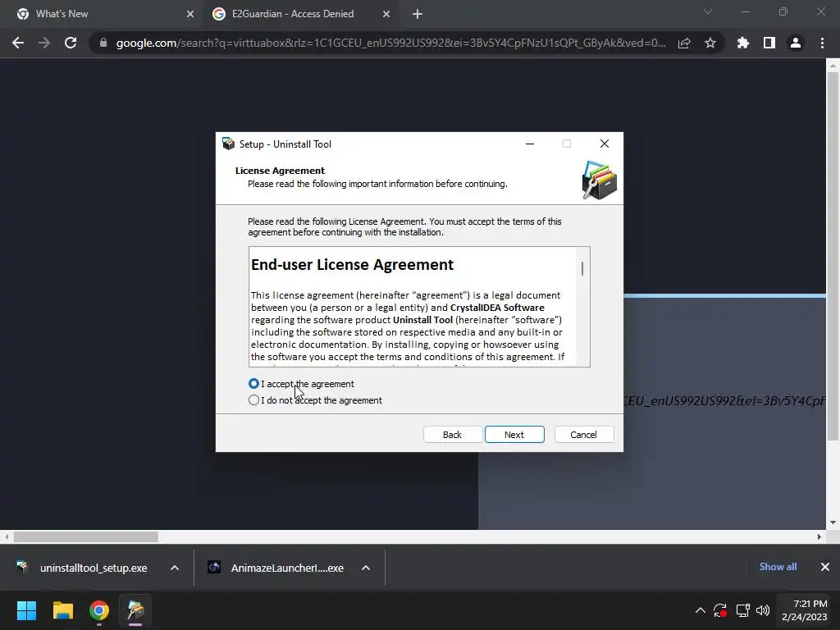Close the Setup - Uninstall Tool dialog
840x630 pixels.
[605, 144]
